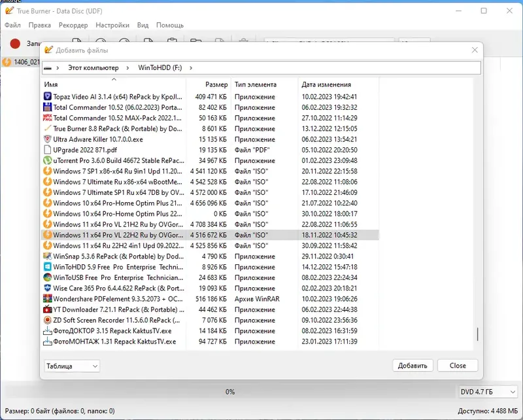
Task: Open the Вид menu
Action: tap(143, 25)
